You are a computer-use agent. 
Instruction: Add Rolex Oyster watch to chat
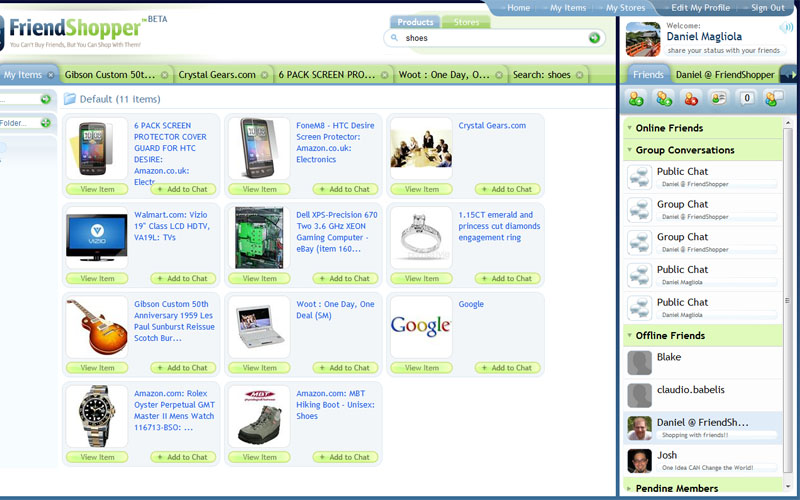[183, 457]
